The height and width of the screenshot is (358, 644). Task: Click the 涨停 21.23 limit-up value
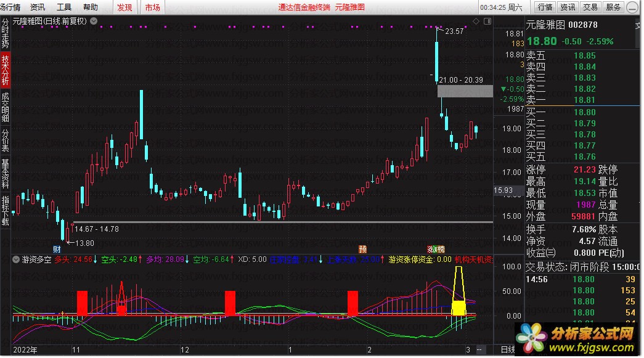584,169
